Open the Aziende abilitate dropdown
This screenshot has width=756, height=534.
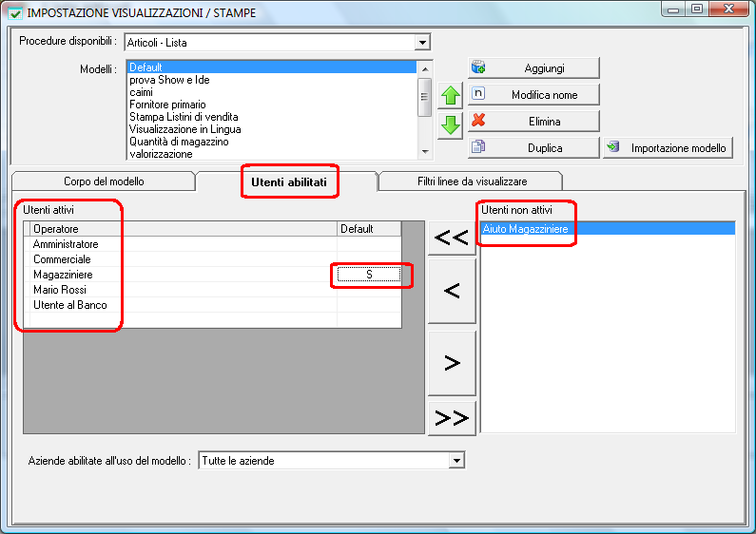tap(456, 461)
